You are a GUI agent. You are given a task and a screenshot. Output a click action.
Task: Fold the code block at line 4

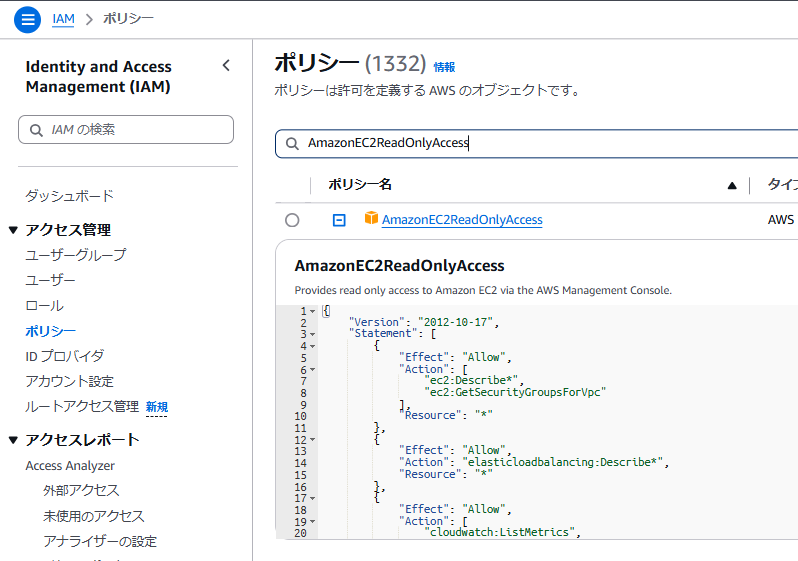click(x=312, y=346)
